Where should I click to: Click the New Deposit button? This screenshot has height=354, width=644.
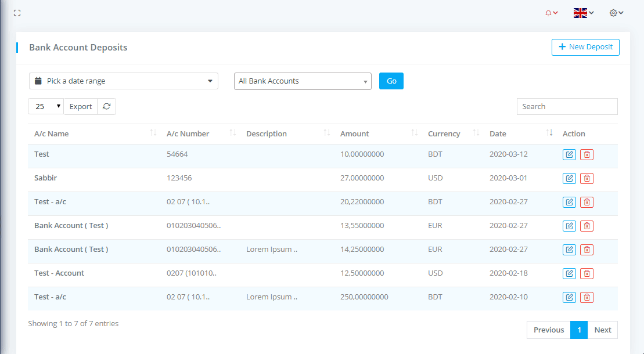[585, 47]
